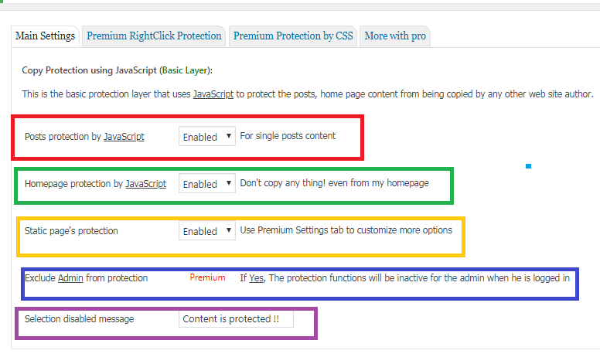Switch to the Main Settings tab
Viewport: 600px width, 364px height.
point(46,36)
